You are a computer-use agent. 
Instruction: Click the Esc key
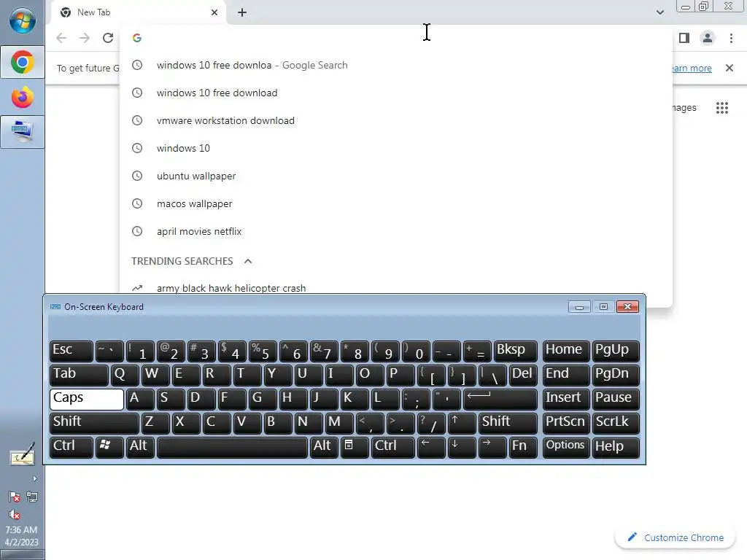(71, 351)
